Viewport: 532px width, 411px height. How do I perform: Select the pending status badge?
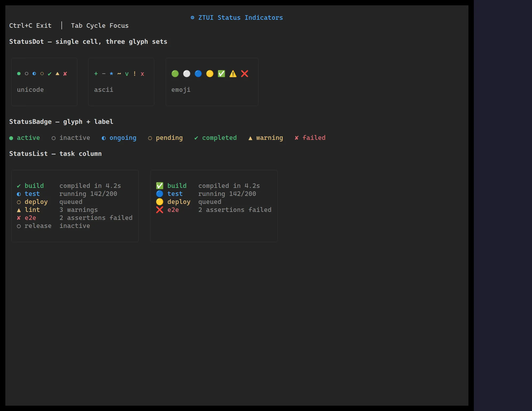pyautogui.click(x=165, y=138)
